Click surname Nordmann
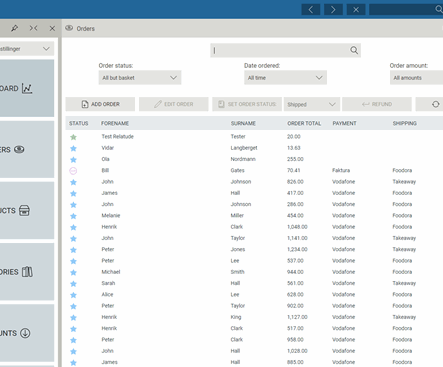The width and height of the screenshot is (443, 367). tap(243, 159)
